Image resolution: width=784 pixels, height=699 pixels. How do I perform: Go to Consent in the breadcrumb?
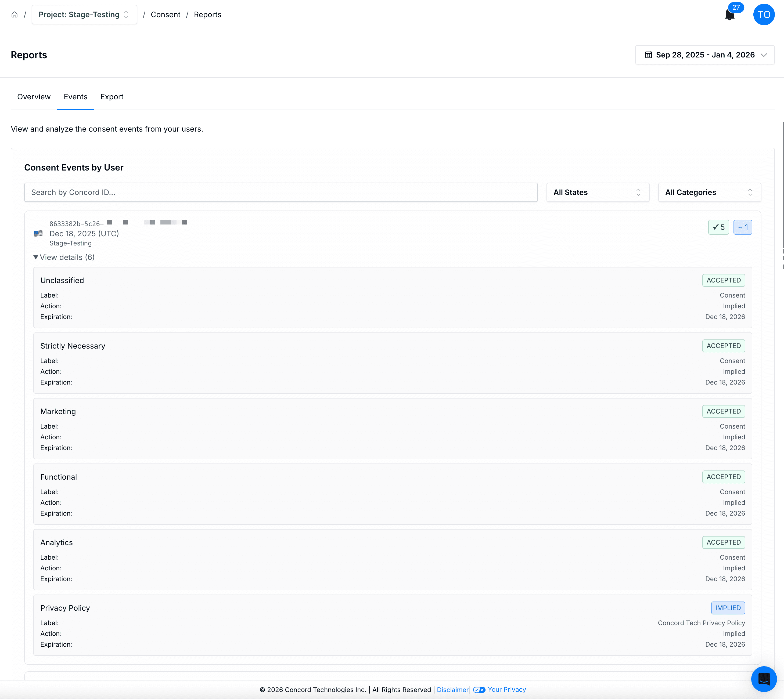(165, 15)
